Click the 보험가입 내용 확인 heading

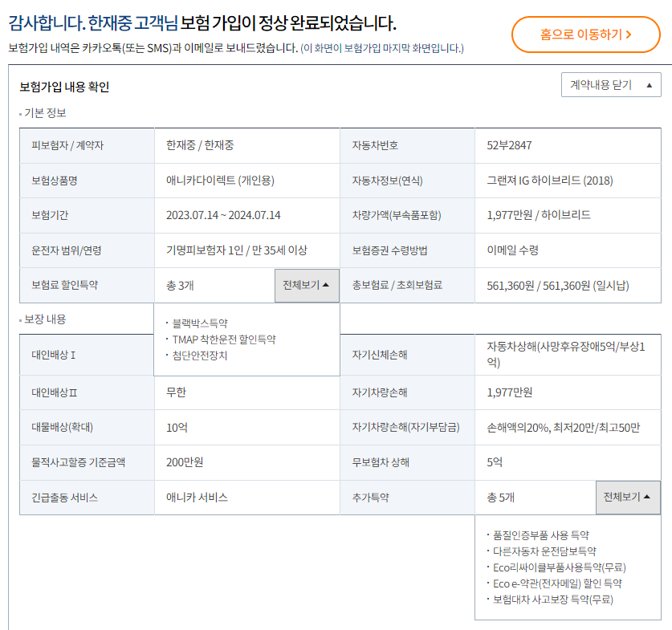click(64, 87)
